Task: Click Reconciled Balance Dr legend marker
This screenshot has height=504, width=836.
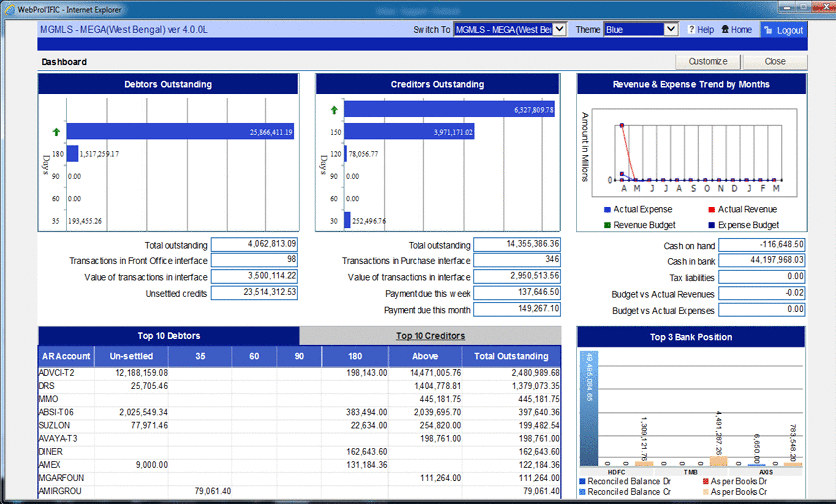Action: 582,482
